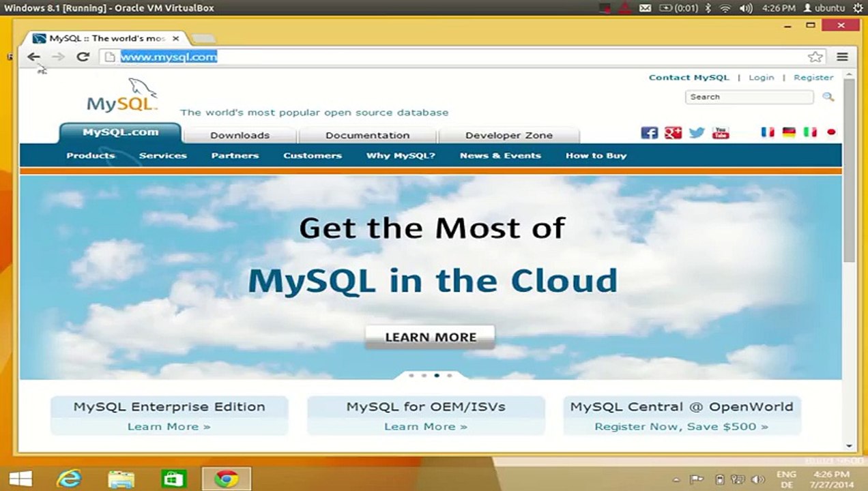Open the Documentation tab
Screen dimensions: 868x491
point(367,135)
